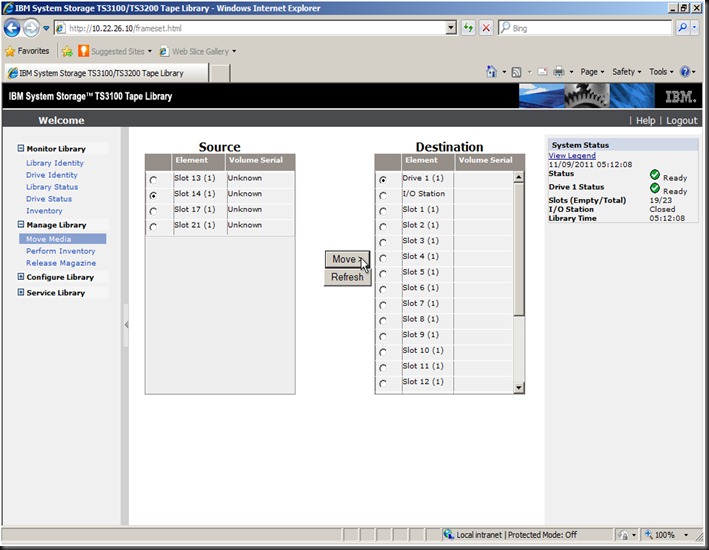The image size is (709, 550).
Task: Open Inventory page
Action: coord(44,211)
